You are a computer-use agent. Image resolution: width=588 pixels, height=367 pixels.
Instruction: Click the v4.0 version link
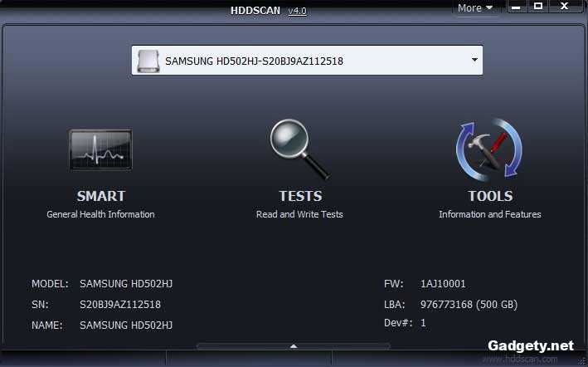(297, 11)
